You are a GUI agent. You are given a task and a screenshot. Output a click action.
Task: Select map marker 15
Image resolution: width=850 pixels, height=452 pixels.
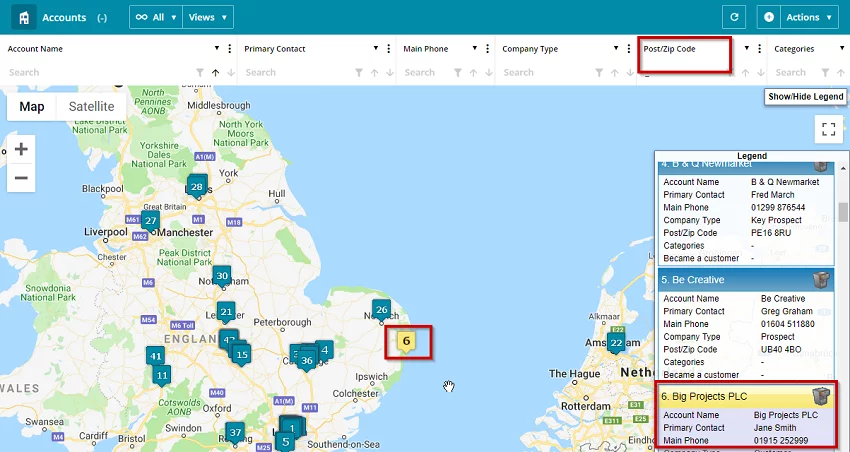(x=242, y=356)
